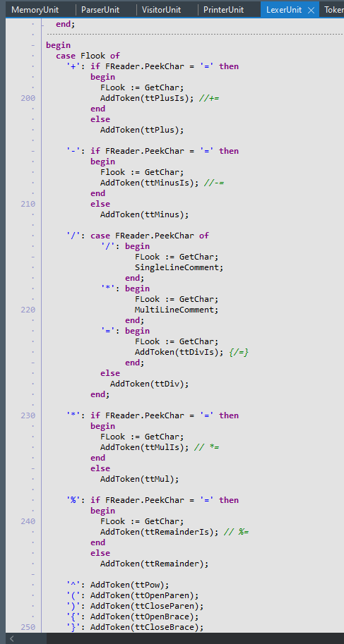
Task: Open the PrinterUnit tab
Action: [x=223, y=10]
